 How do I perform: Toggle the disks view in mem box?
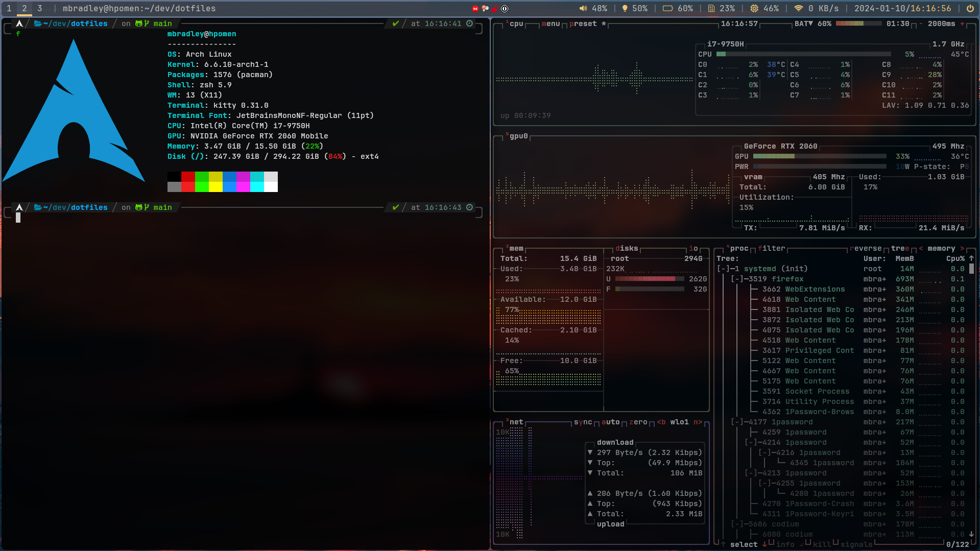click(627, 249)
